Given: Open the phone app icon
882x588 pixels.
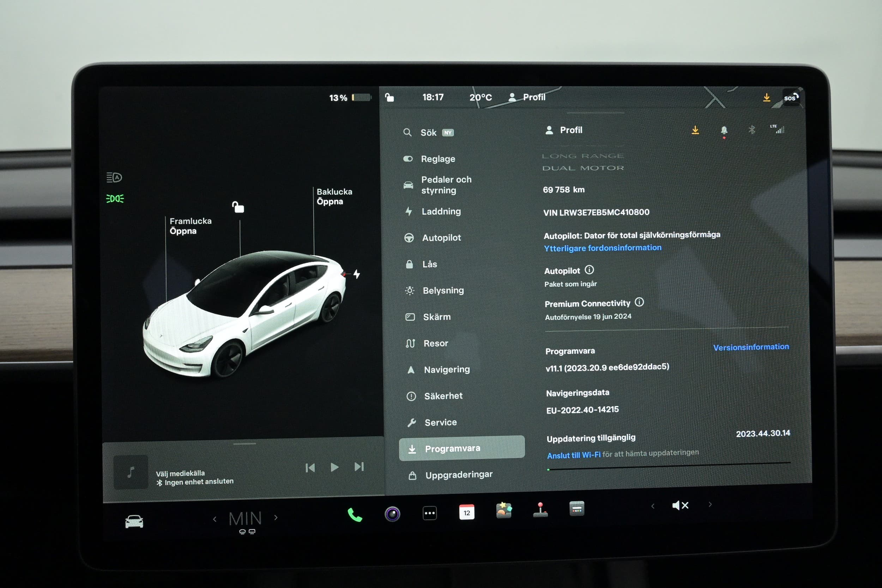Looking at the screenshot, I should [x=354, y=515].
